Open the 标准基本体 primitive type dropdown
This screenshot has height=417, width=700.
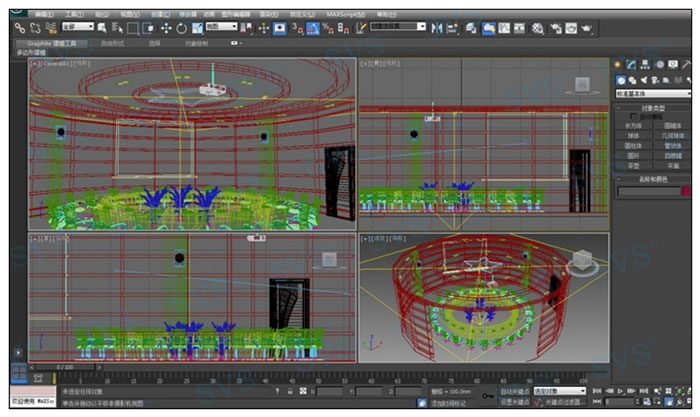pyautogui.click(x=651, y=93)
